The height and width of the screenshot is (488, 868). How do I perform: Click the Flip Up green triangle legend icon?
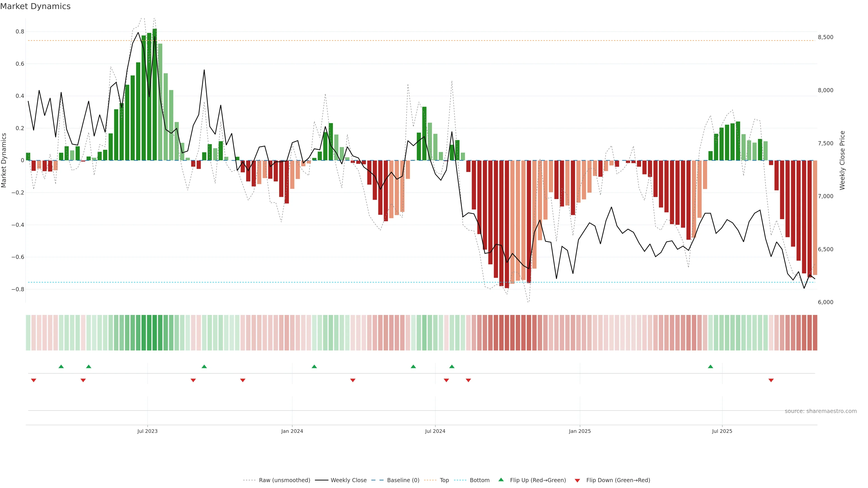(501, 480)
